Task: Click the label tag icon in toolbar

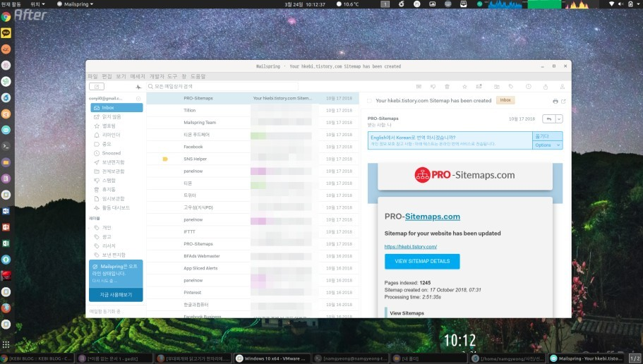Action: [x=511, y=87]
